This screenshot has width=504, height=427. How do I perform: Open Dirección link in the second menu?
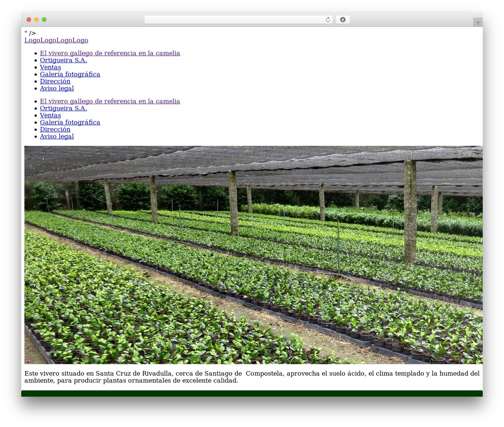click(x=55, y=130)
